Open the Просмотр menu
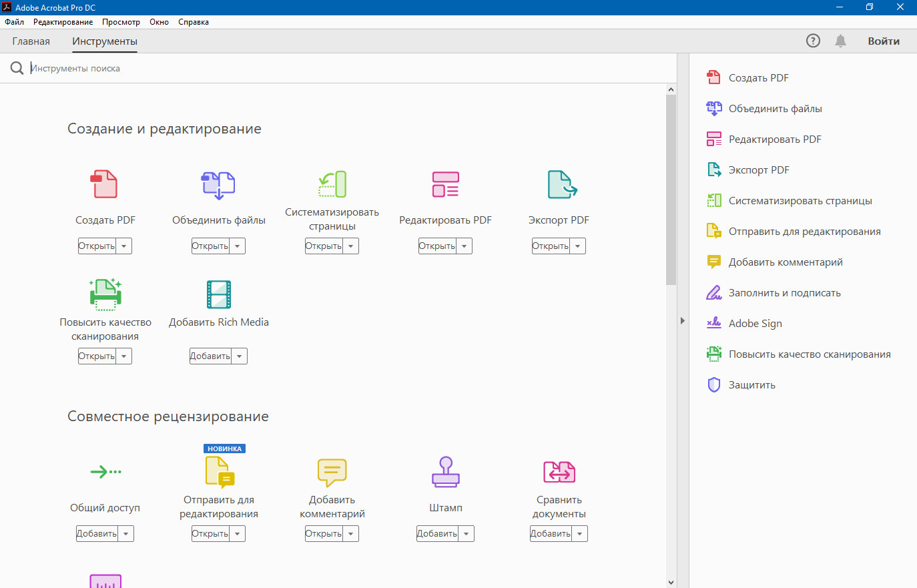 point(121,22)
